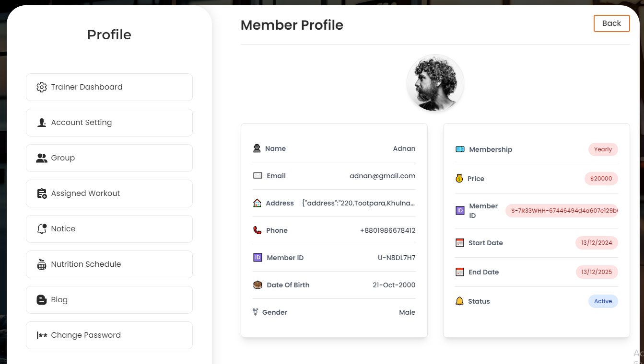Click the Group people icon
The height and width of the screenshot is (364, 644).
[x=42, y=158]
